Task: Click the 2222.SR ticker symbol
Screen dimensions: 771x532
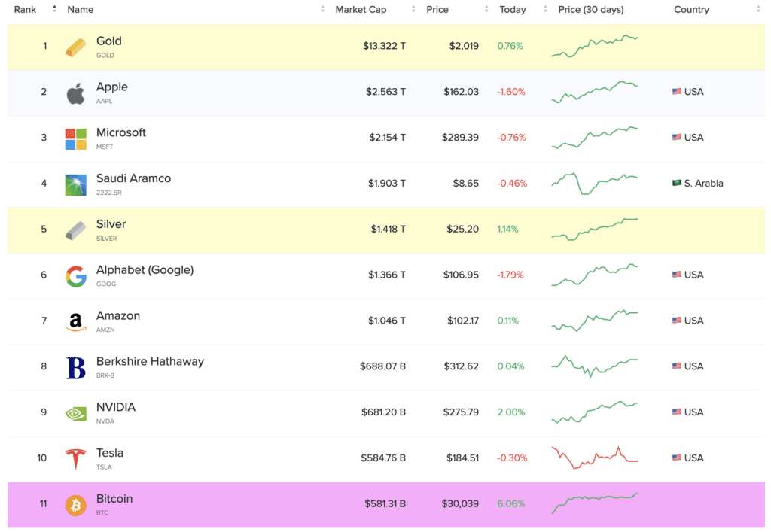Action: click(x=108, y=193)
